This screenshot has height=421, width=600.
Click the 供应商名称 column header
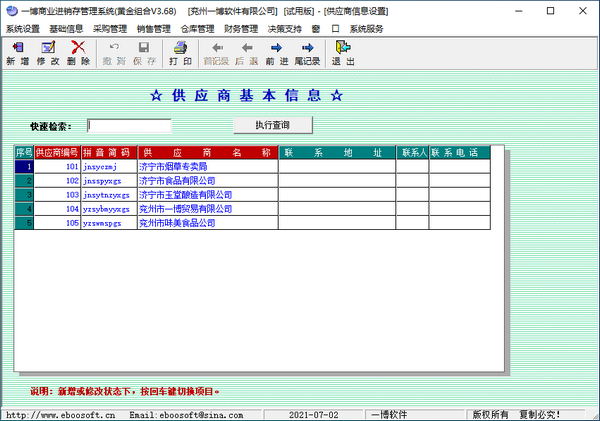207,153
